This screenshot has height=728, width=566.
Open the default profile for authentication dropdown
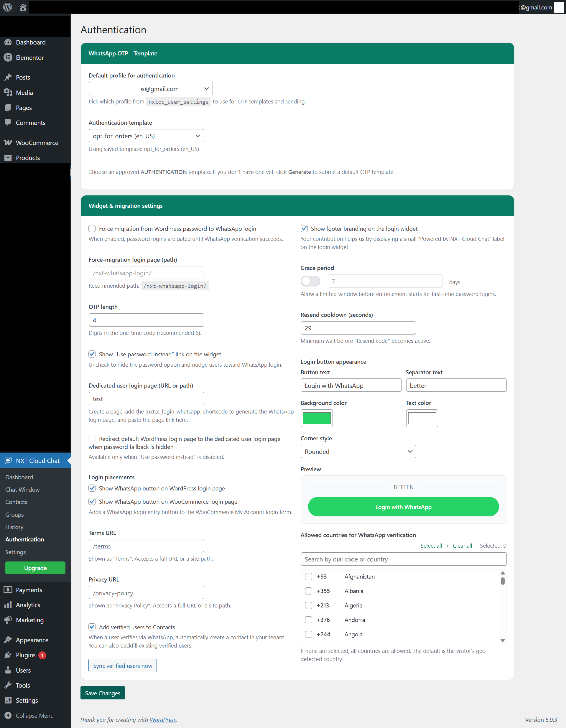[150, 88]
